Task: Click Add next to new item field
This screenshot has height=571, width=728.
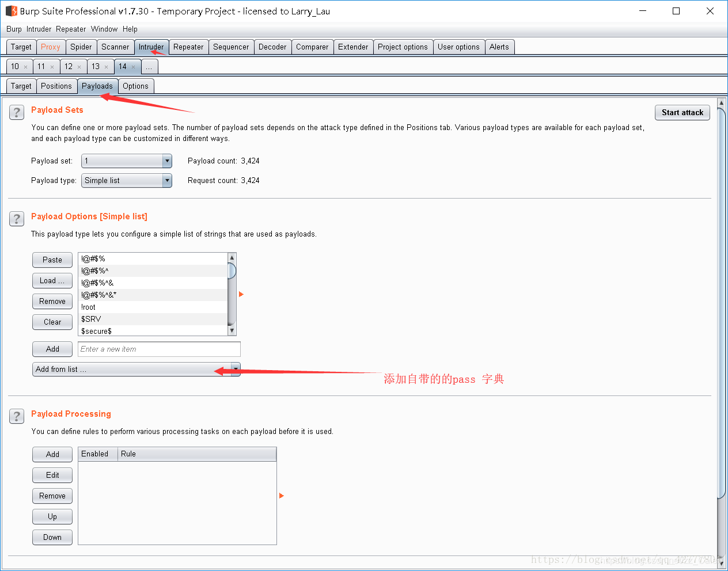Action: 52,349
